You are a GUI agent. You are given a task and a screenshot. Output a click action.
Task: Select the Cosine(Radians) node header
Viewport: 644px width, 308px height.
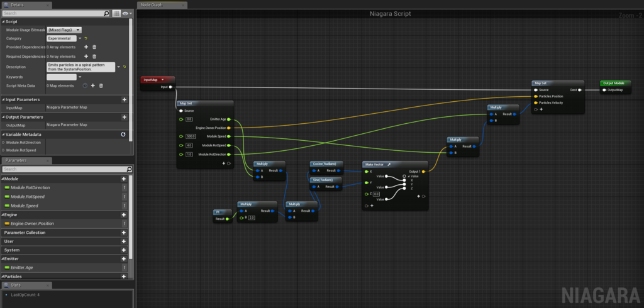click(326, 164)
